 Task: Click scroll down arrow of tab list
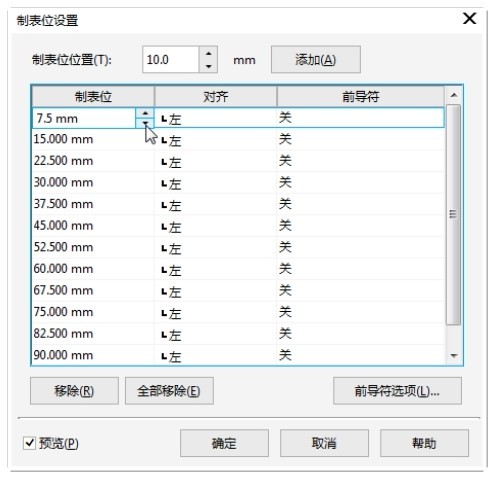[453, 356]
